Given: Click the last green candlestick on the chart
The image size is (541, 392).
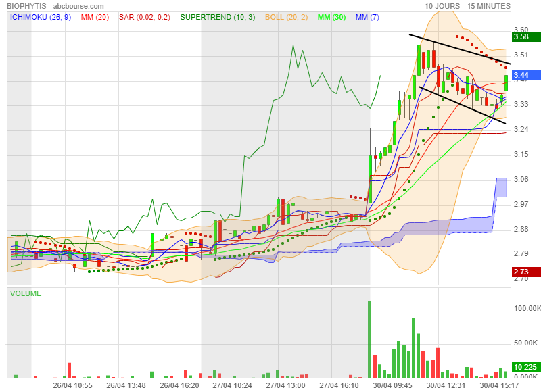Looking at the screenshot, I should point(506,83).
